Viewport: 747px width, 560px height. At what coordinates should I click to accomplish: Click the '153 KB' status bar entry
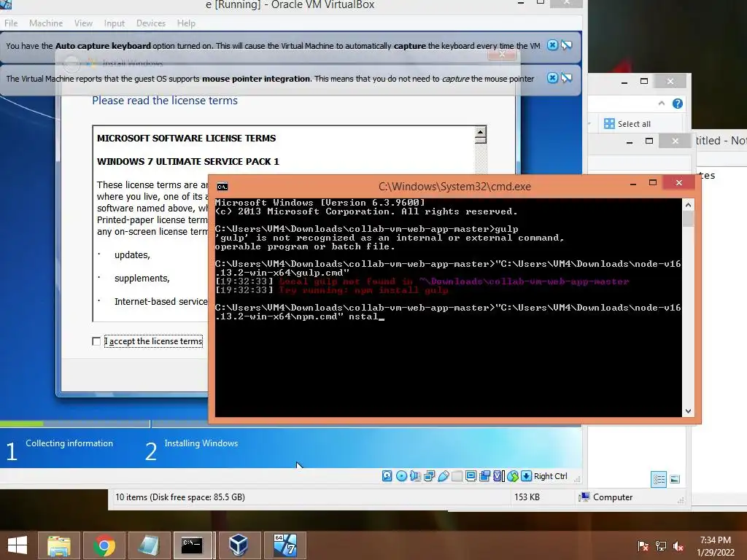pyautogui.click(x=527, y=497)
